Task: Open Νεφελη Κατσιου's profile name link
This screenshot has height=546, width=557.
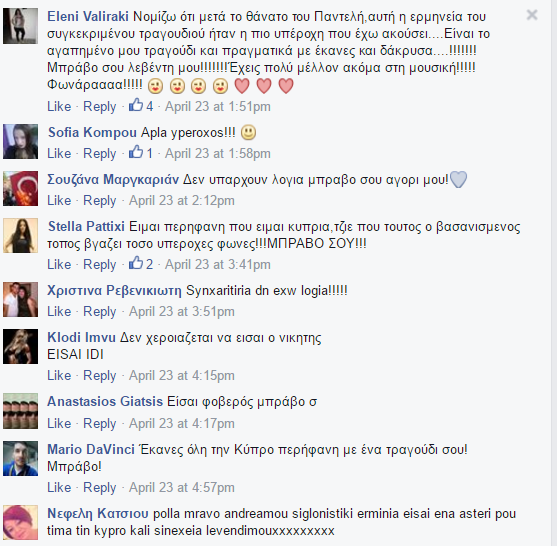Action: (x=98, y=514)
